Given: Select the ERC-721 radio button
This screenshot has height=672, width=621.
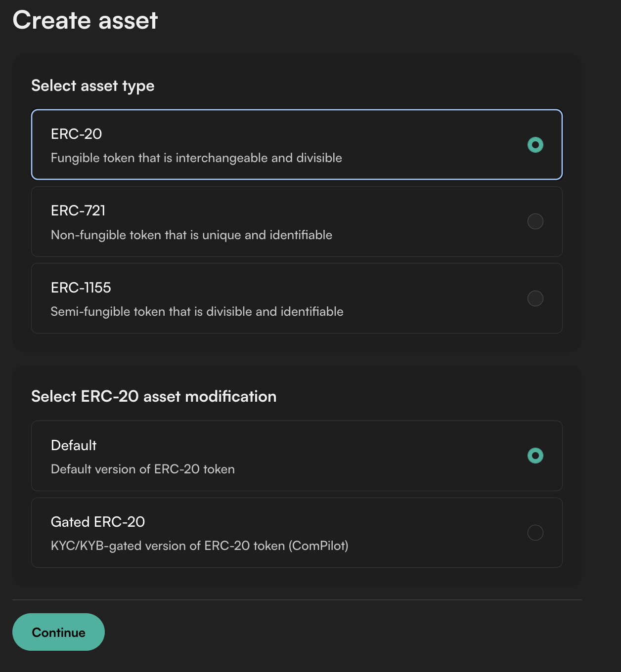Looking at the screenshot, I should point(535,221).
